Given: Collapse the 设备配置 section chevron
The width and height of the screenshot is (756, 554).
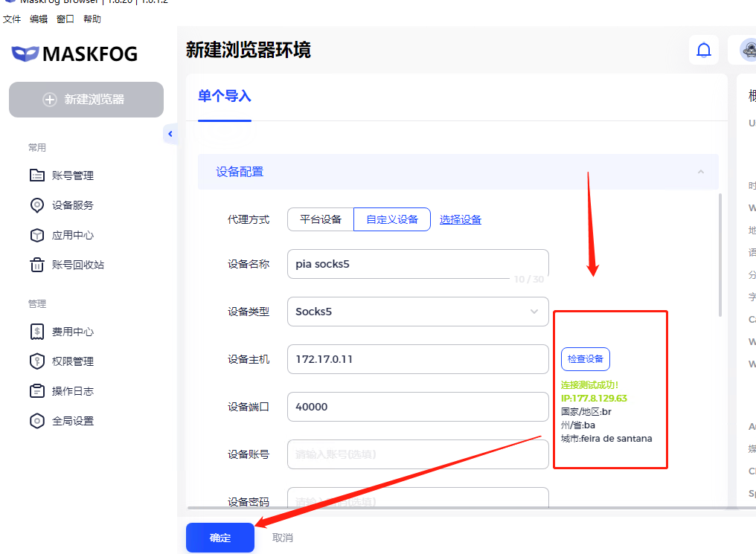Looking at the screenshot, I should [700, 172].
